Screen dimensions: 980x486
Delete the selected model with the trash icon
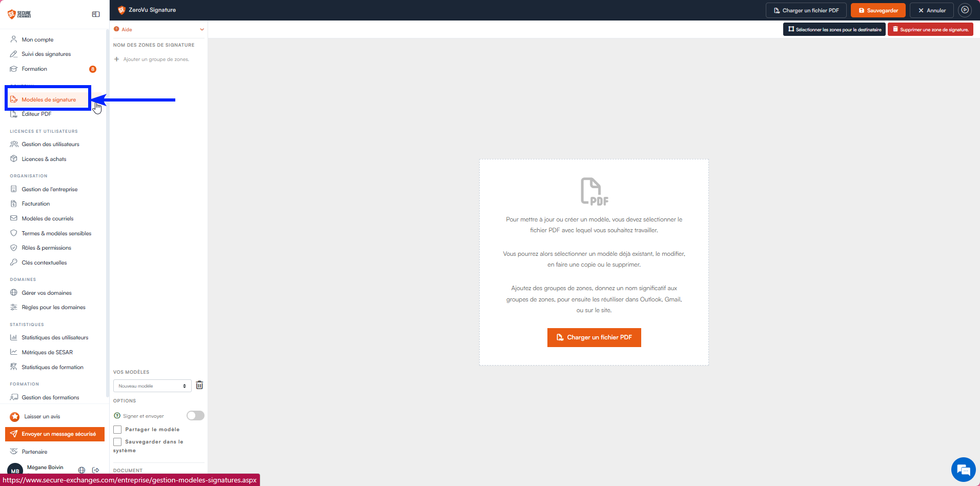tap(199, 386)
